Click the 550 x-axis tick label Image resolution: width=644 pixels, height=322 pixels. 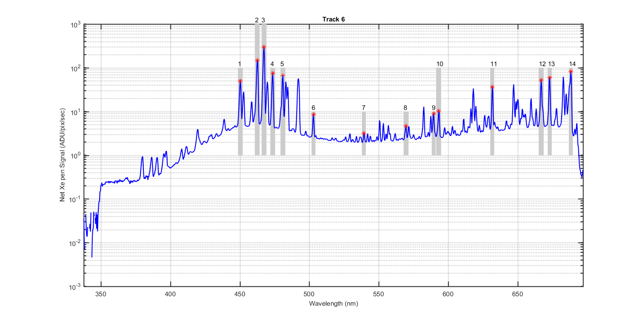tap(379, 295)
